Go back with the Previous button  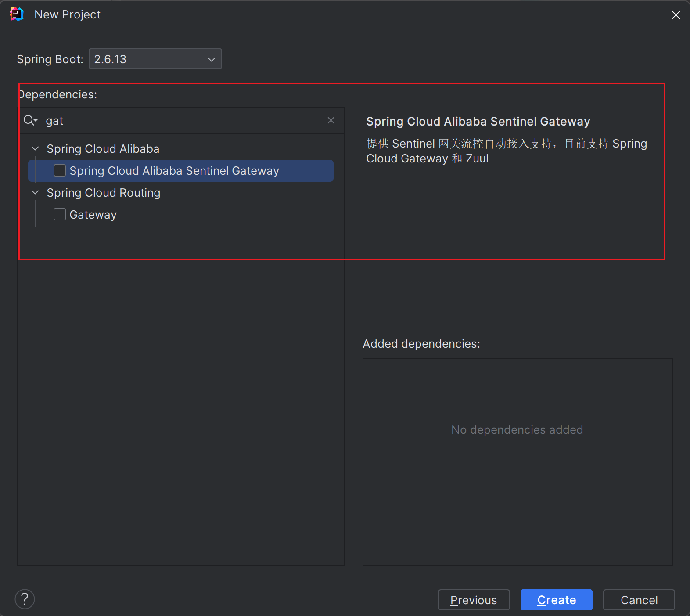pos(474,600)
